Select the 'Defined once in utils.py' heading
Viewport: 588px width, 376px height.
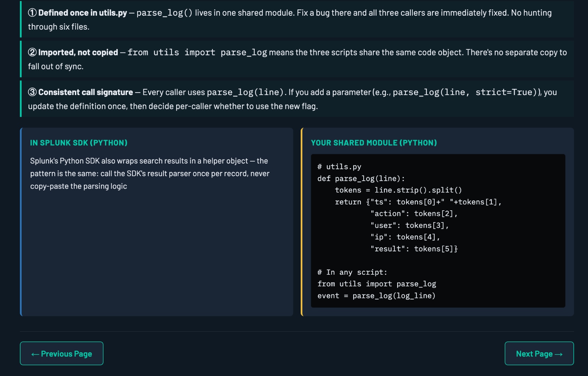click(x=83, y=13)
